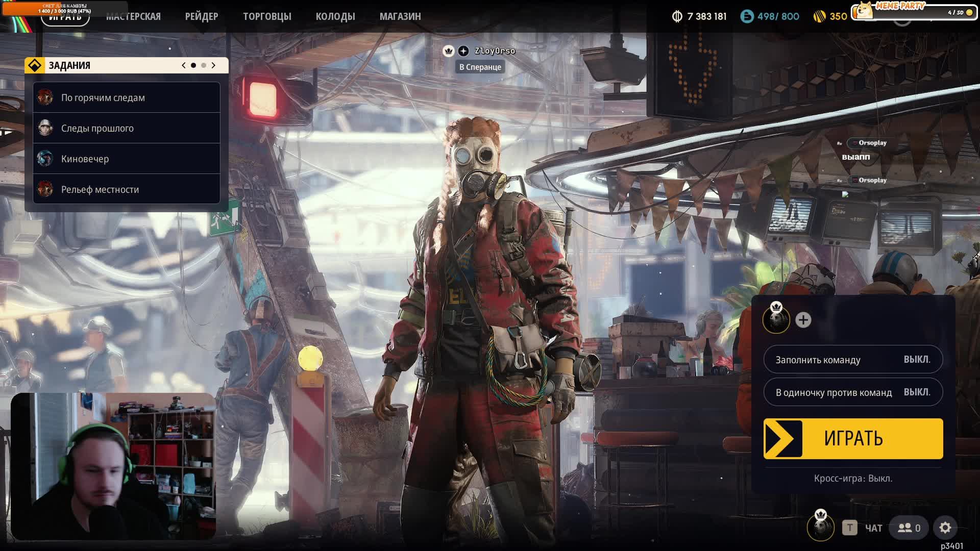Go to the next tasks page arrow
The height and width of the screenshot is (551, 980).
click(x=213, y=65)
